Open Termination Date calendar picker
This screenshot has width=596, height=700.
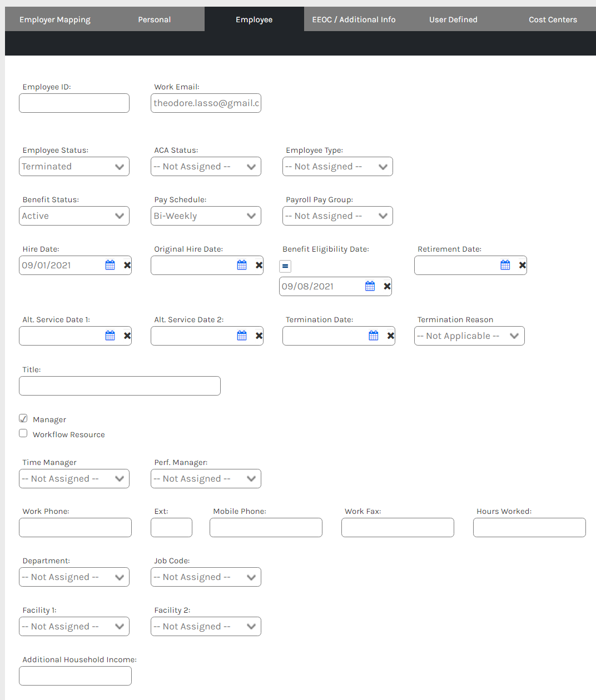point(374,336)
